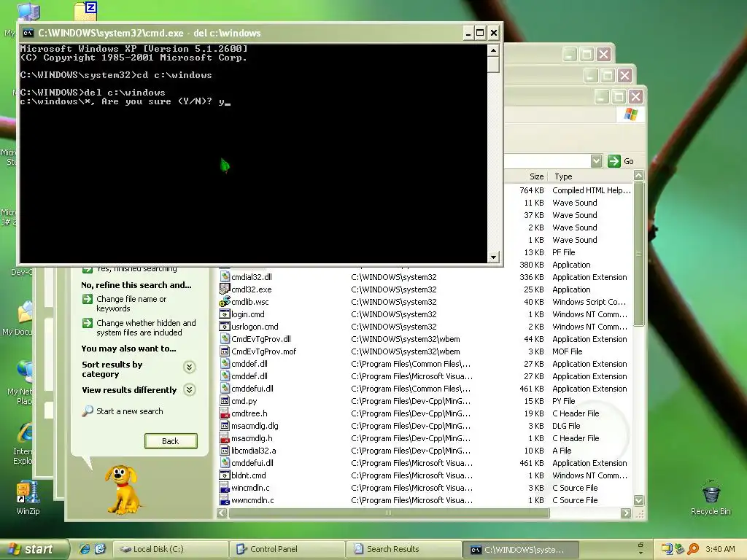Expand View results differently
Viewport: 747px width, 560px height.
pos(189,389)
